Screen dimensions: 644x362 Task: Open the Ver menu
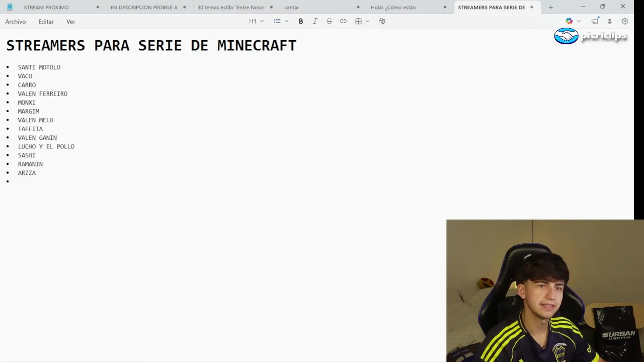[71, 22]
